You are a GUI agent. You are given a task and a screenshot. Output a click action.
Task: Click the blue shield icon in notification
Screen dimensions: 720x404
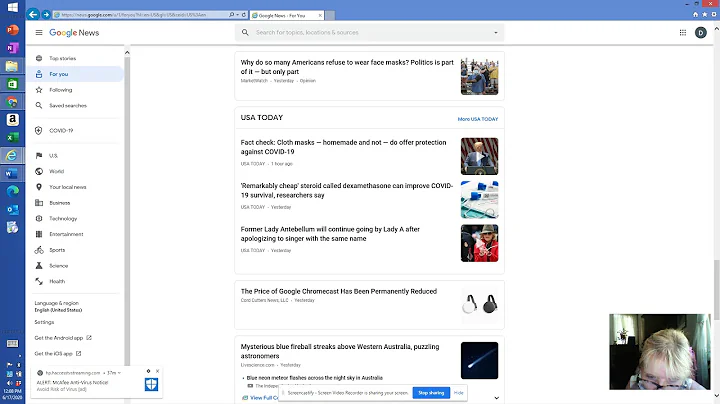click(x=152, y=384)
